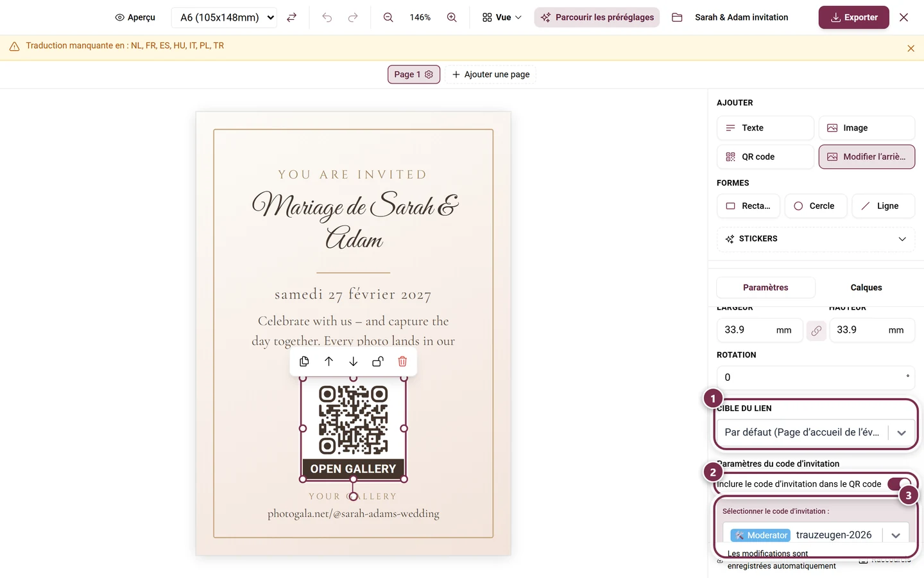
Task: Zoom out with the magnifier minus icon
Action: point(388,17)
